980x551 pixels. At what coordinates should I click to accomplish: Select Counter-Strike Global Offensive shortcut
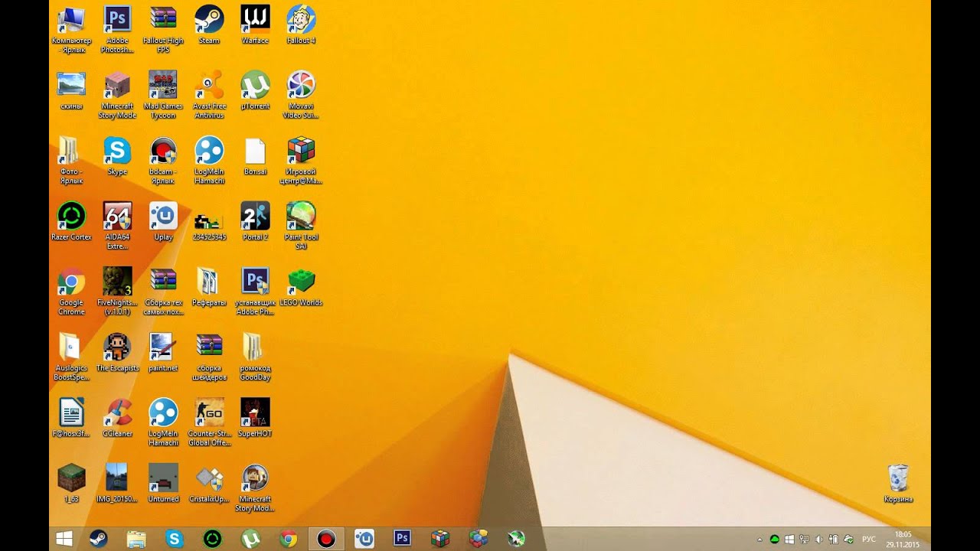[x=209, y=422]
